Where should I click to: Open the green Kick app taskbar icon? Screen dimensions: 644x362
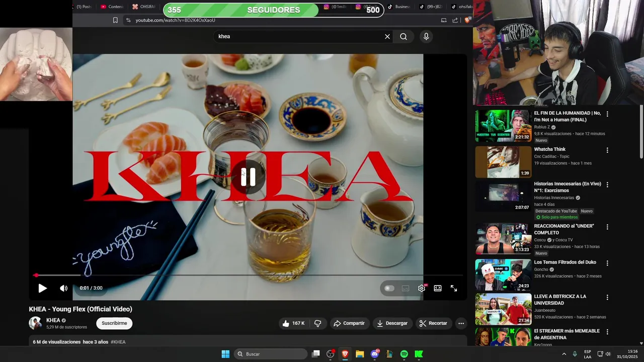(x=419, y=354)
